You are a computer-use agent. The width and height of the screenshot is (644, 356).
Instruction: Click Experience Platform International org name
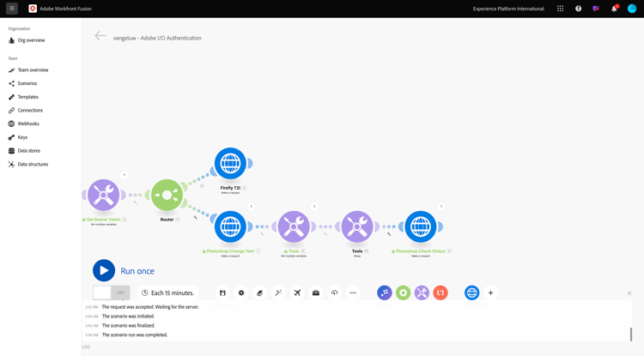tap(508, 9)
